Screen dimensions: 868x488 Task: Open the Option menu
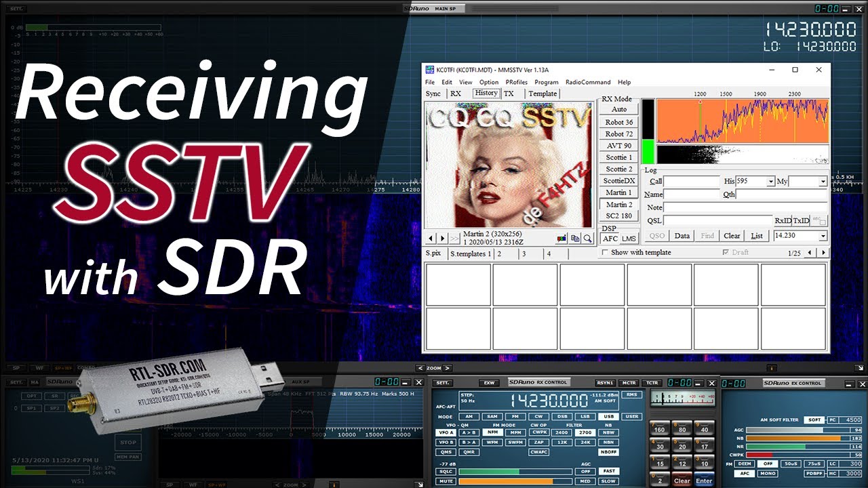tap(488, 82)
